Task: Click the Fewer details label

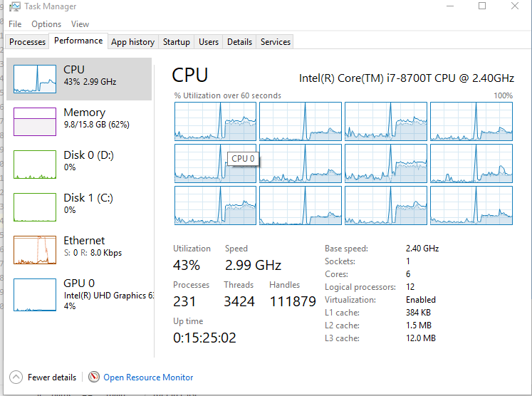Action: point(52,377)
